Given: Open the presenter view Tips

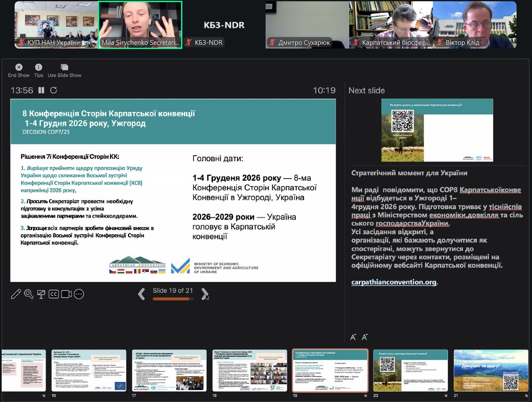Looking at the screenshot, I should click(x=38, y=71).
